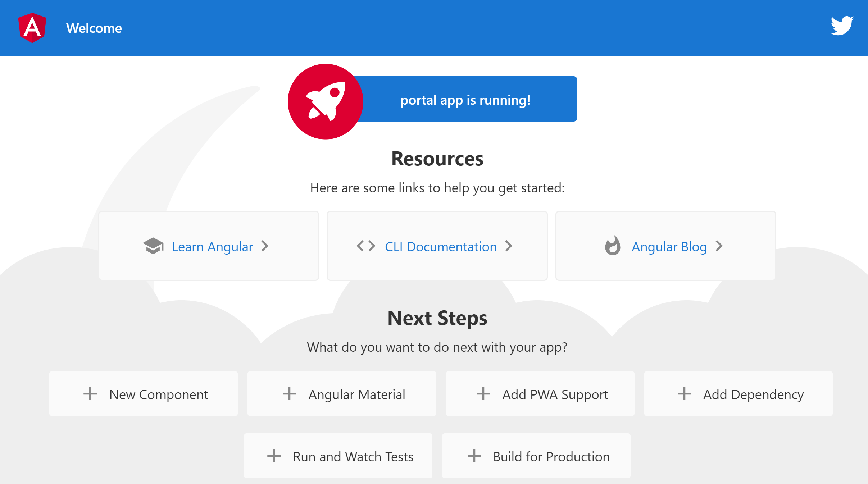Click the code brackets icon

point(366,246)
